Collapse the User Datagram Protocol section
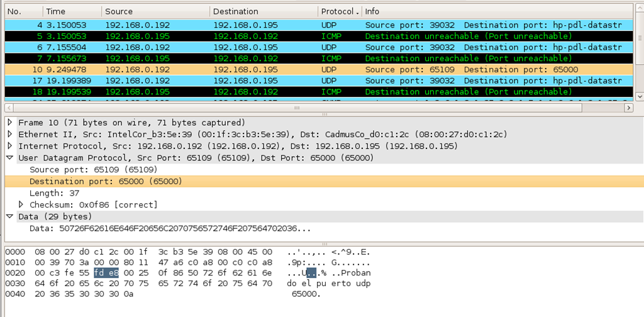 tap(10, 158)
